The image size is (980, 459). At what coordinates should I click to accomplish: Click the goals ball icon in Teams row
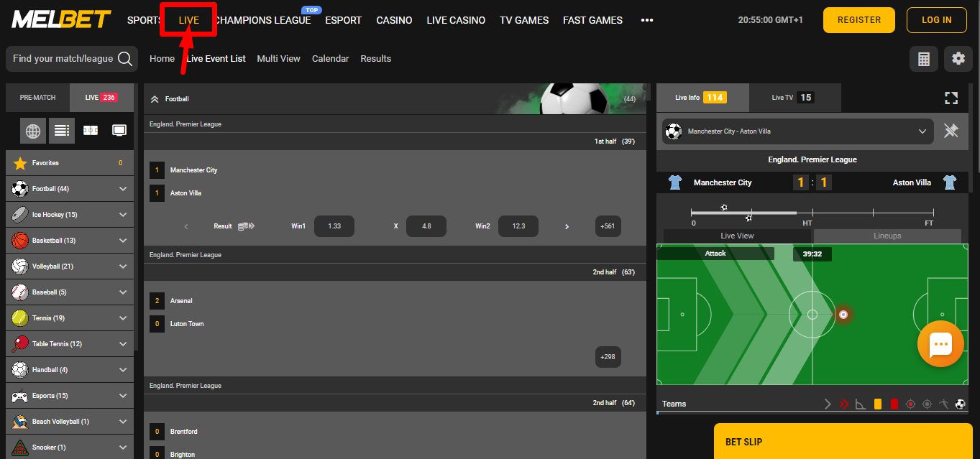(x=960, y=404)
